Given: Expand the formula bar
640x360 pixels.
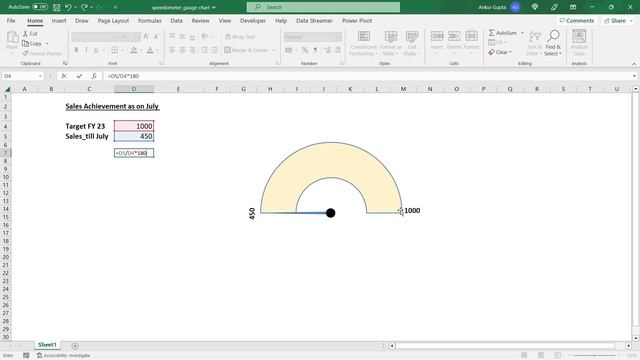Looking at the screenshot, I should coord(634,76).
